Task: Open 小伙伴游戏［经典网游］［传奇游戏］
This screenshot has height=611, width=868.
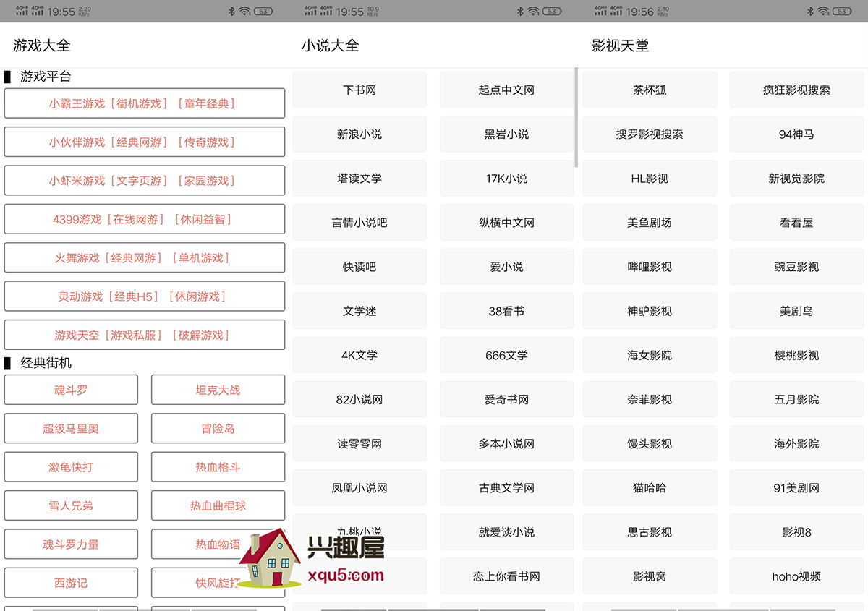Action: (x=145, y=142)
